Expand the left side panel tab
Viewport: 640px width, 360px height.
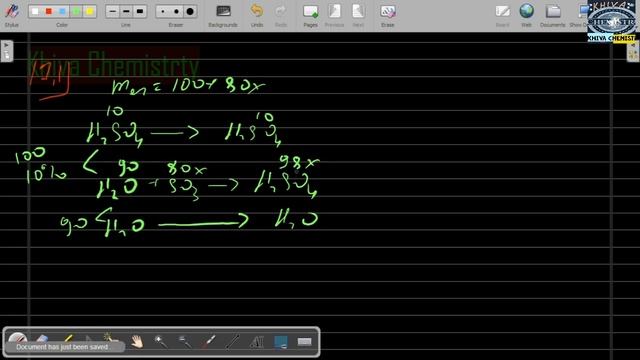click(x=7, y=51)
